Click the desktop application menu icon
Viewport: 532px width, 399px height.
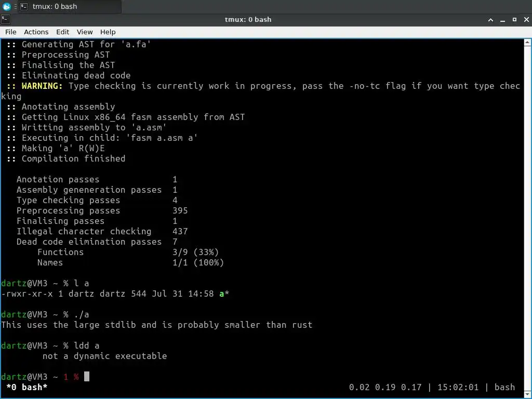tap(6, 6)
